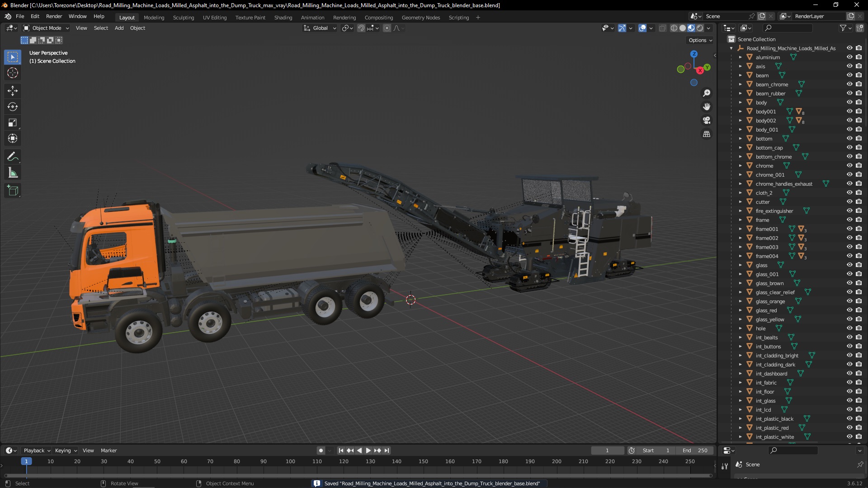
Task: Open timeline Marker menu
Action: [108, 450]
